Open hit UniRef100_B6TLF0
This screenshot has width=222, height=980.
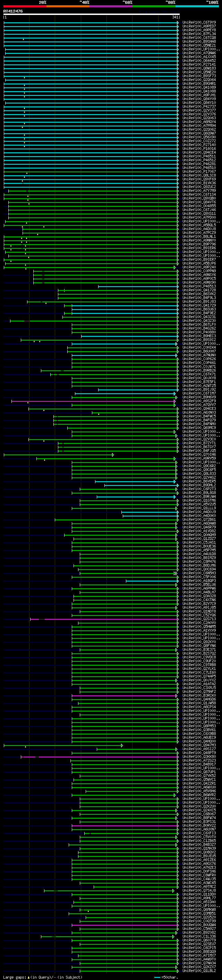point(199,324)
